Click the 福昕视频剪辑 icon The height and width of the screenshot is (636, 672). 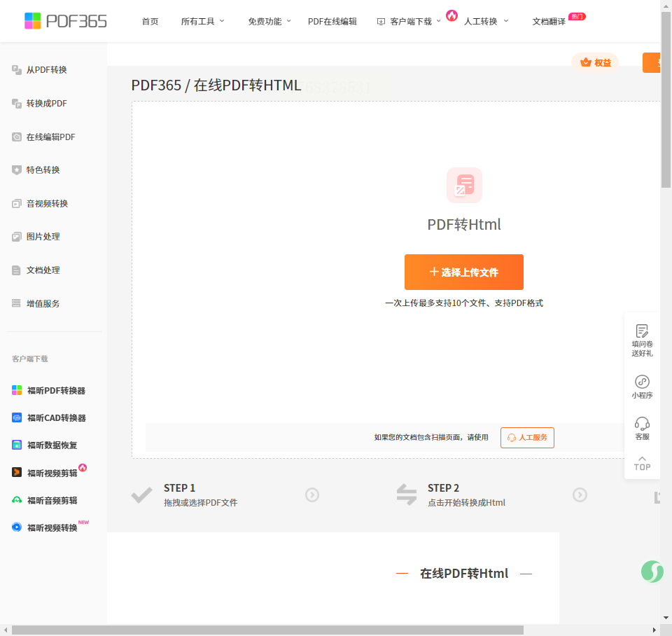pos(17,473)
